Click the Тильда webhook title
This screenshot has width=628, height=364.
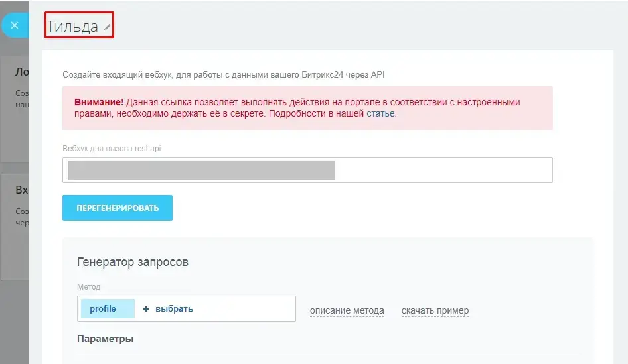(x=72, y=27)
